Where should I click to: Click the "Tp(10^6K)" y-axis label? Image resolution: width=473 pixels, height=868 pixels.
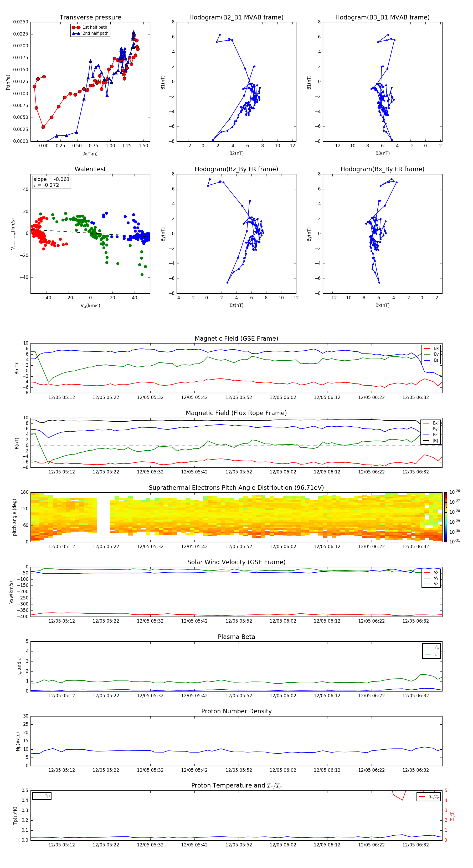15,815
